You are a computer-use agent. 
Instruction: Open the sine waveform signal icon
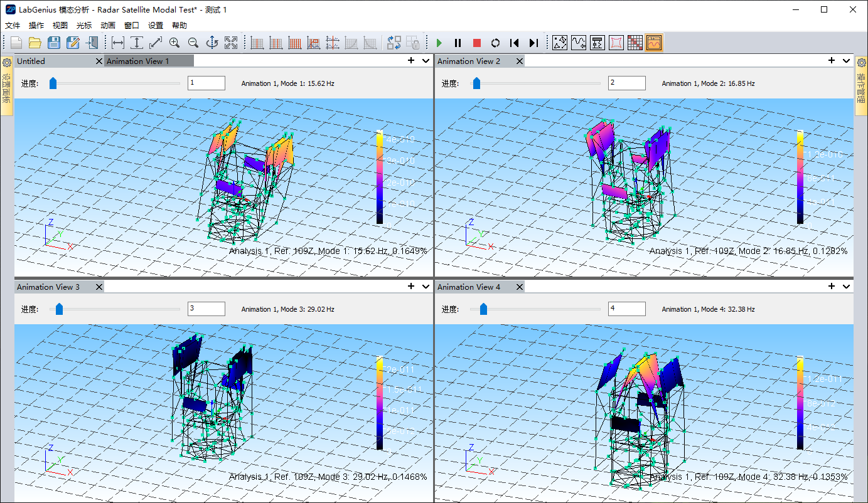[x=579, y=43]
